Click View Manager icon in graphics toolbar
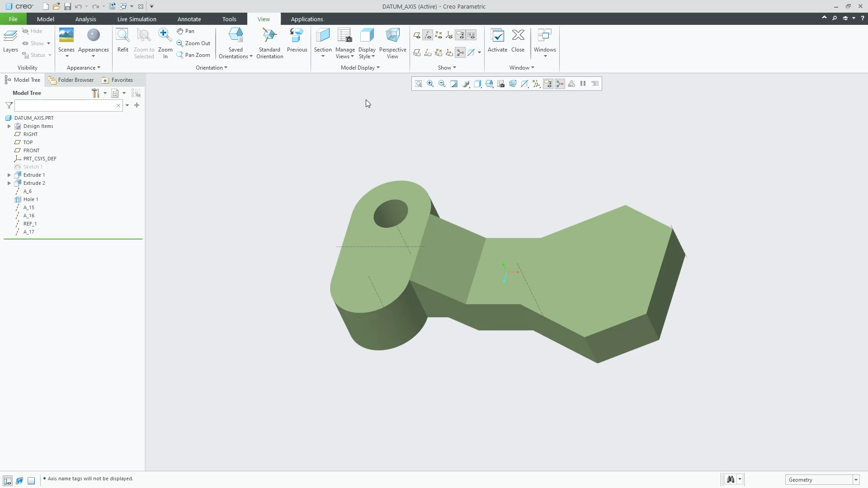This screenshot has width=868, height=488. point(501,84)
